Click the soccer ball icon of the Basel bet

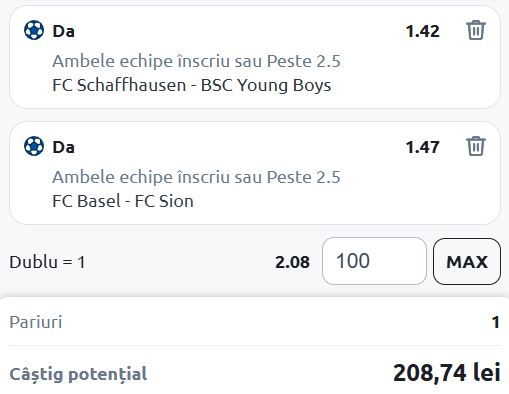click(34, 146)
